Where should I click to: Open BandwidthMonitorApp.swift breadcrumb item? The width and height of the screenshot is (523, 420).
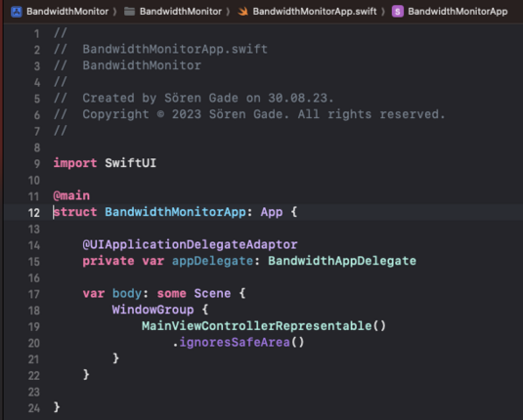315,12
